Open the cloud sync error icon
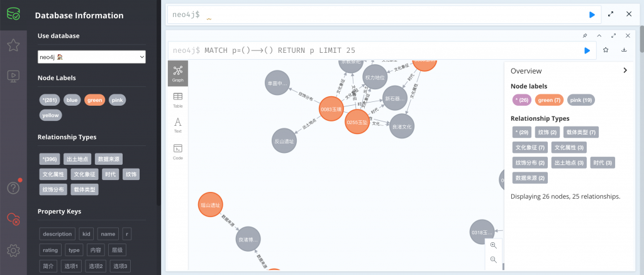644x275 pixels. coord(13,219)
